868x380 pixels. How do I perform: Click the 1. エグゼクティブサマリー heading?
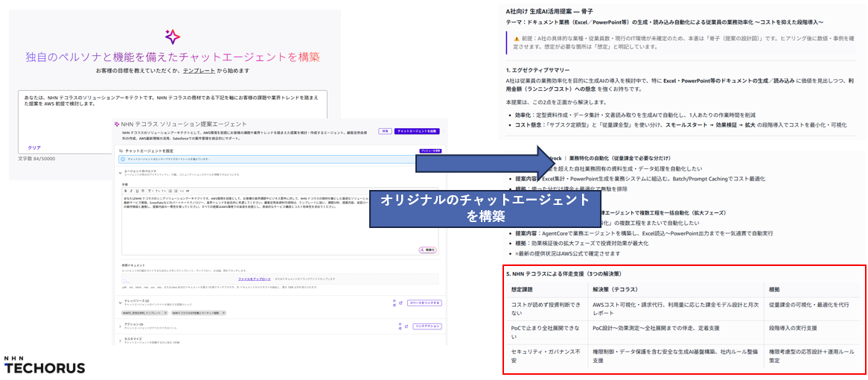(537, 70)
